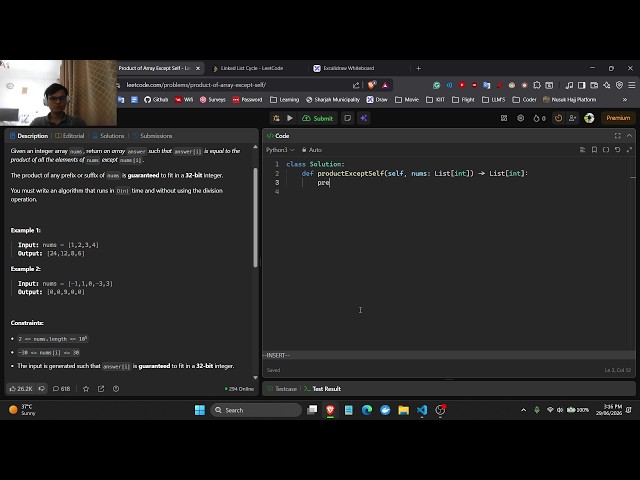Open the Test Result tab

322,389
